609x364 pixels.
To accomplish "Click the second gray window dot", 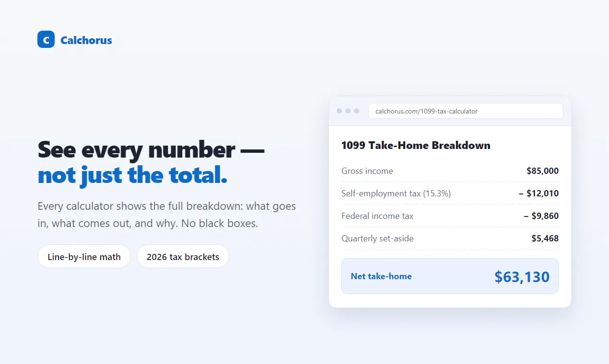I will pos(348,111).
